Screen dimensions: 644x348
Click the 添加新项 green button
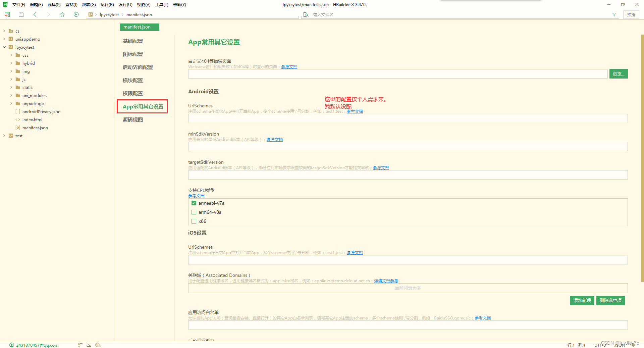[x=582, y=300]
